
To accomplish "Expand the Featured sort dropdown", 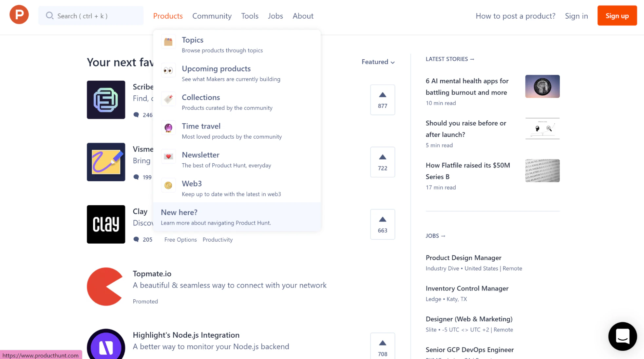I will point(378,62).
